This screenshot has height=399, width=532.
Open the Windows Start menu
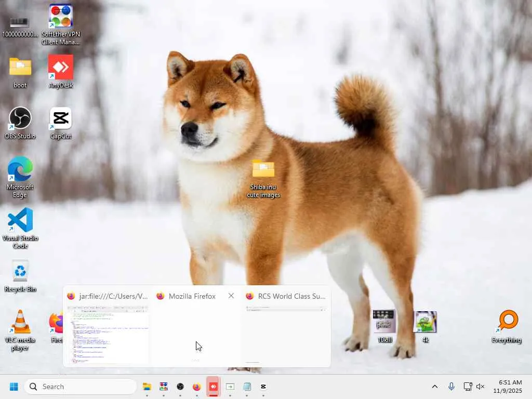click(x=14, y=387)
